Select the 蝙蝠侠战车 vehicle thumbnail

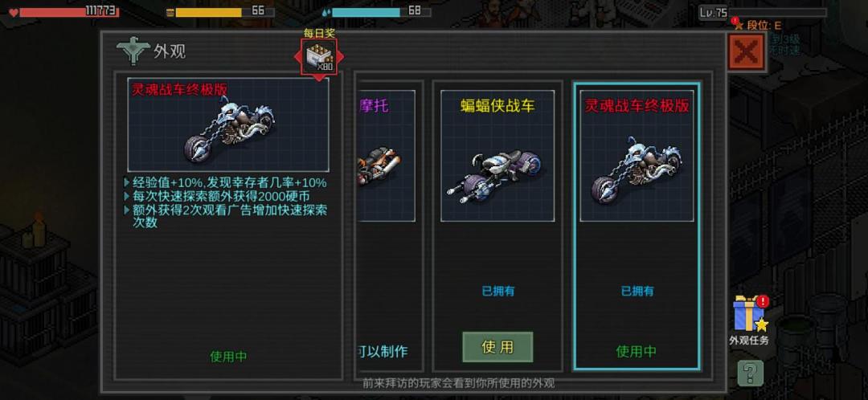click(497, 156)
